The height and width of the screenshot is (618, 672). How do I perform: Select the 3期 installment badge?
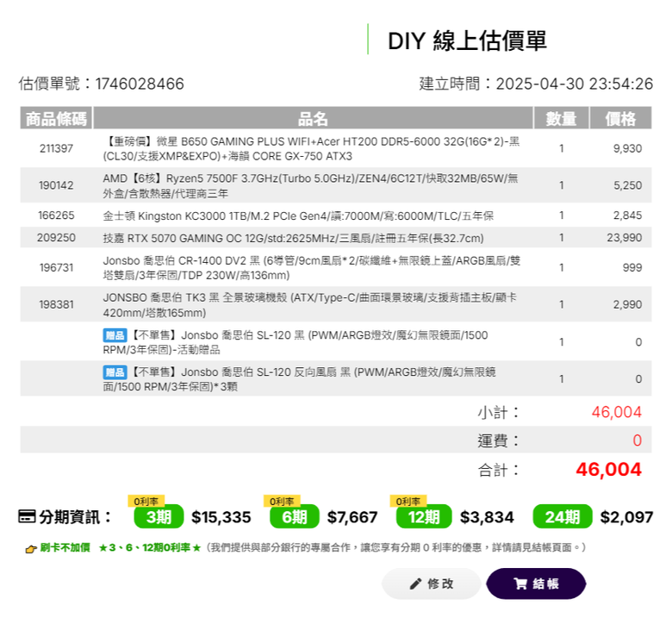159,517
